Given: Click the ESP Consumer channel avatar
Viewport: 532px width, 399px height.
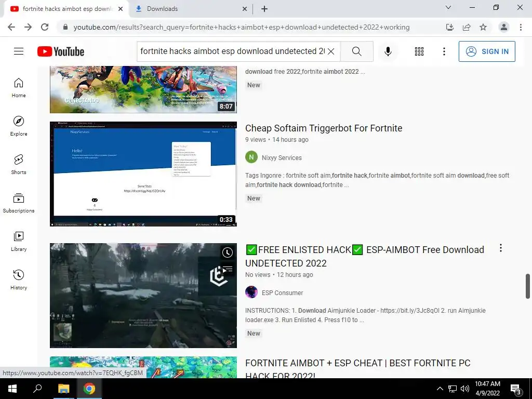Looking at the screenshot, I should pos(251,292).
